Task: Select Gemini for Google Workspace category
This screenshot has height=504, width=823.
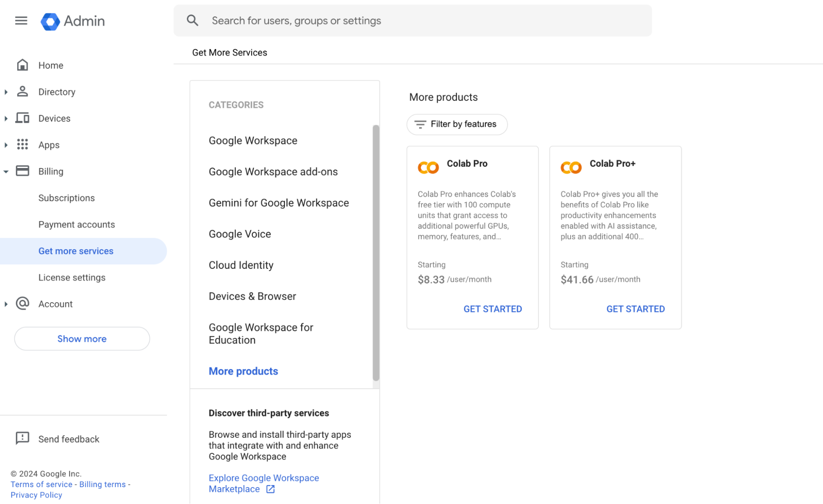Action: [279, 203]
